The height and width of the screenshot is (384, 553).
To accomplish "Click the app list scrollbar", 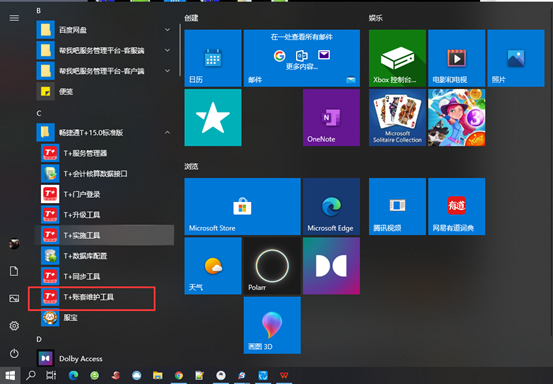I will [180, 49].
